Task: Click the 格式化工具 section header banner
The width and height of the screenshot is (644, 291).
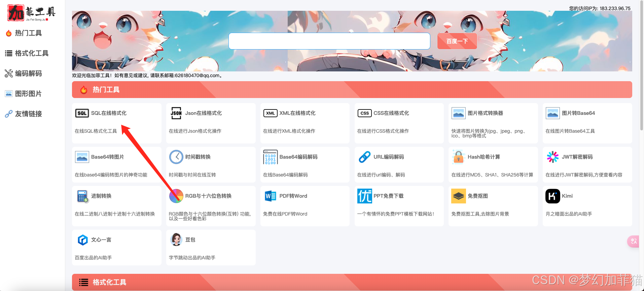Action: 352,282
